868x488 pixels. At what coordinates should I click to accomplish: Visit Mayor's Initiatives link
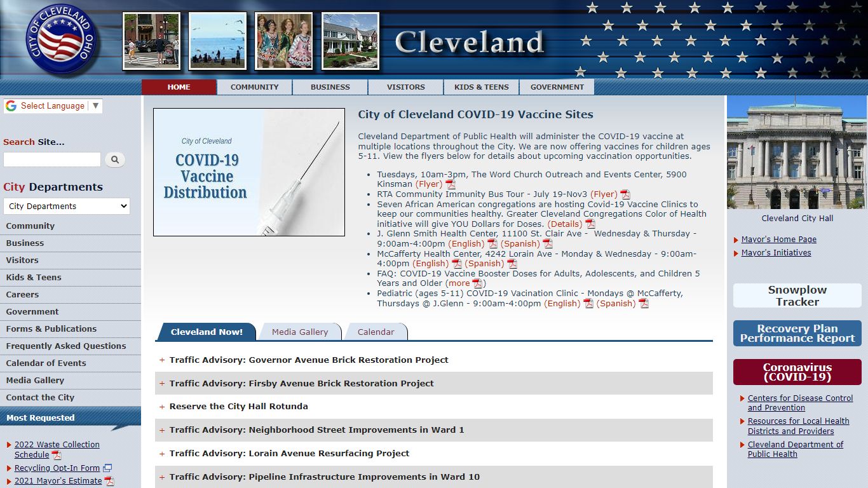tap(776, 253)
